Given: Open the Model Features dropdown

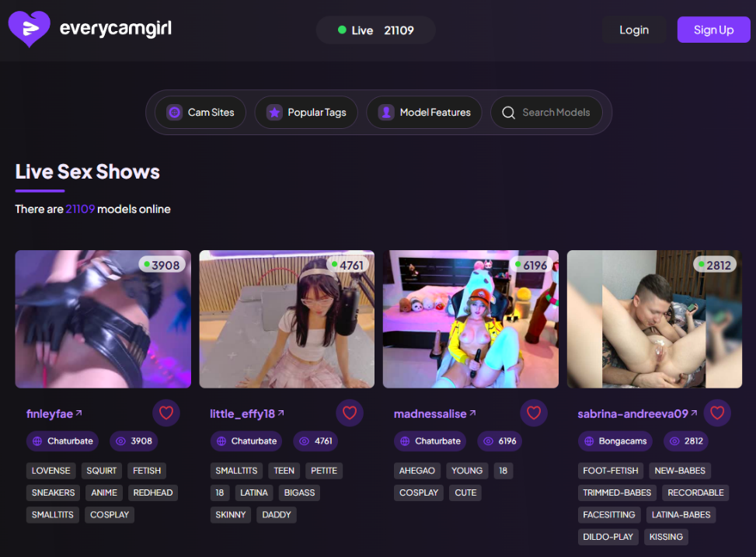Looking at the screenshot, I should [423, 113].
